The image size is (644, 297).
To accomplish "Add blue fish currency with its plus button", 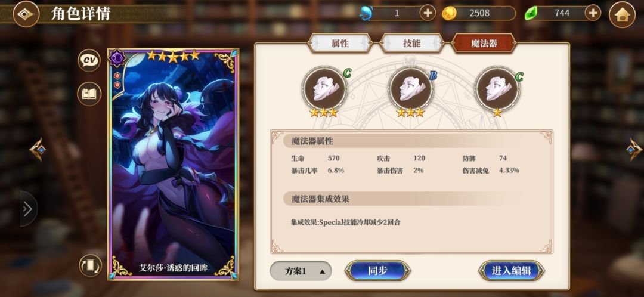I will 428,13.
